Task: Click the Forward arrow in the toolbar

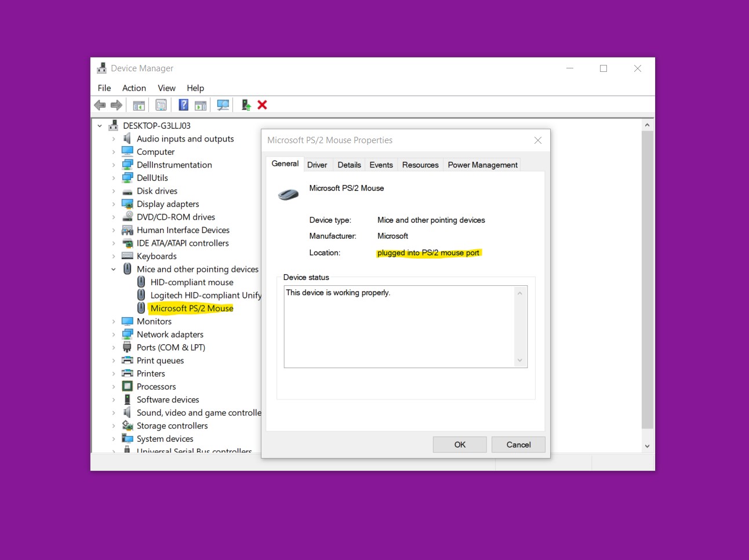Action: pyautogui.click(x=117, y=105)
